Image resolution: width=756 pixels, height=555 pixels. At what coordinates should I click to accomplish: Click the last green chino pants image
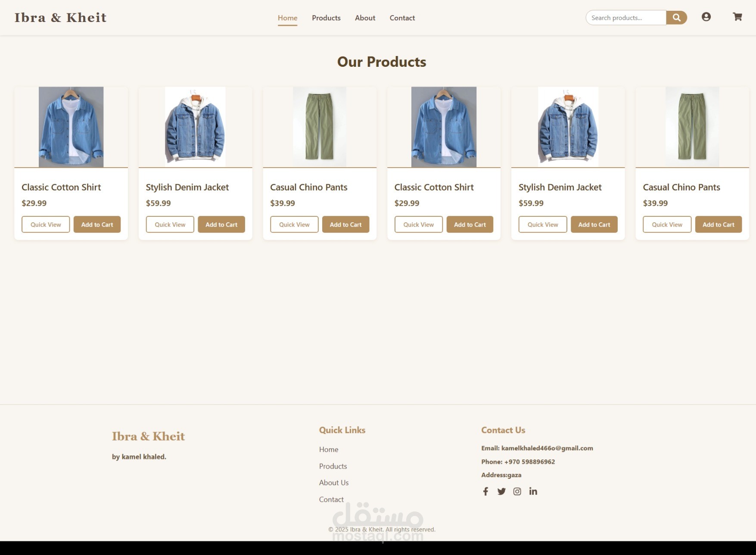coord(692,127)
